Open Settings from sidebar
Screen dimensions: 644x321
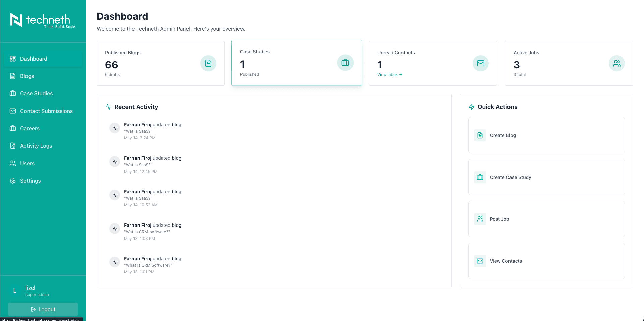[x=43, y=181]
